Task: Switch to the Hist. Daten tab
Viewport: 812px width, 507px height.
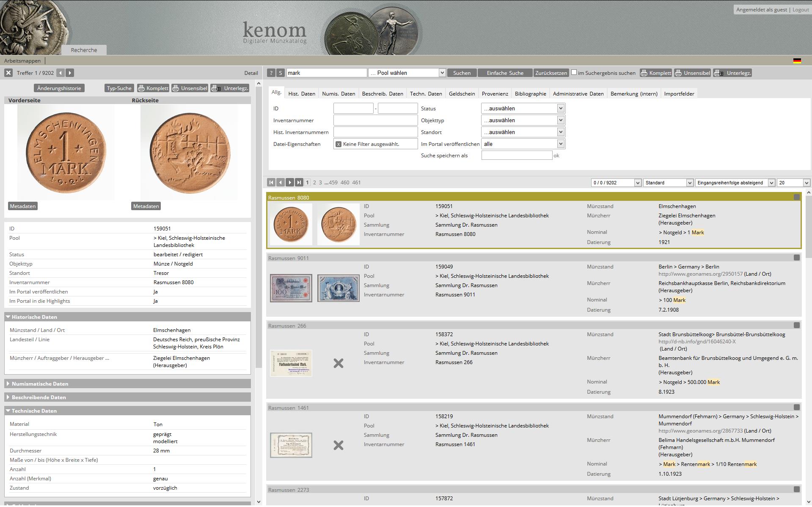Action: tap(302, 93)
